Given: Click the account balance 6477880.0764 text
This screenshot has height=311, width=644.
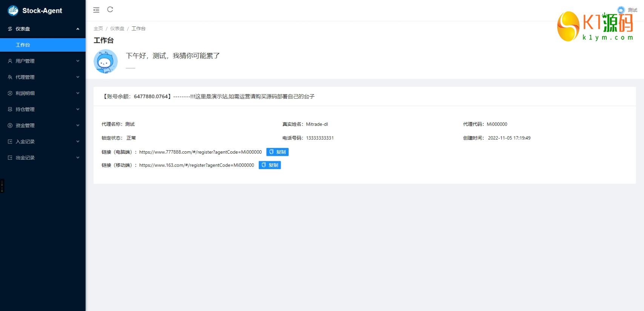Looking at the screenshot, I should (x=151, y=97).
